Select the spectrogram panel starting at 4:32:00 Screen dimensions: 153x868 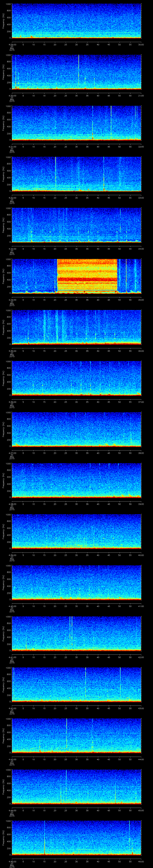77,174
